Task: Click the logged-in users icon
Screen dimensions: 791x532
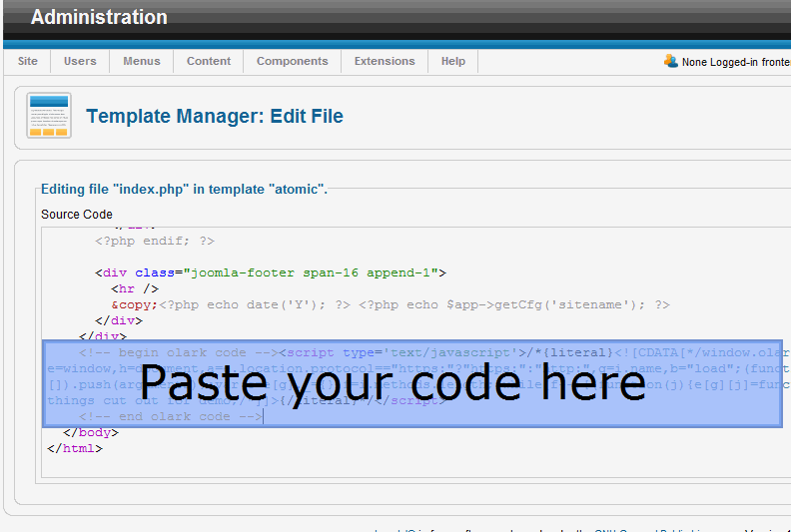Action: click(671, 61)
